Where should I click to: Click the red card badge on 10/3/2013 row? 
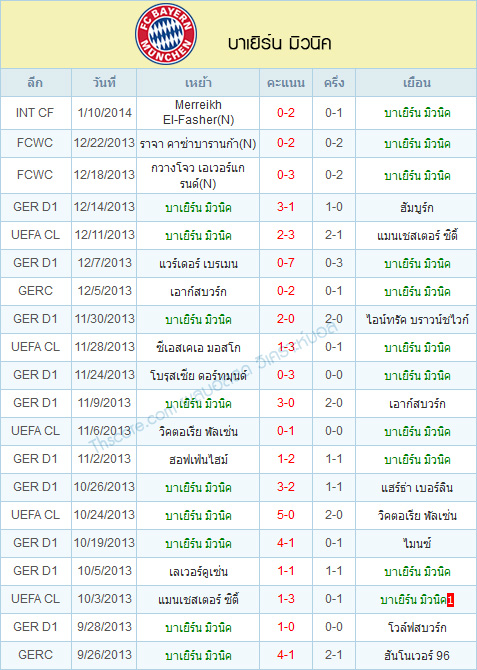tap(450, 600)
